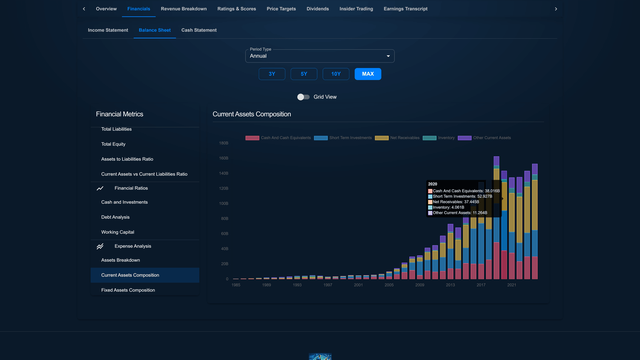
Task: Open the Overview tab
Action: pos(106,9)
